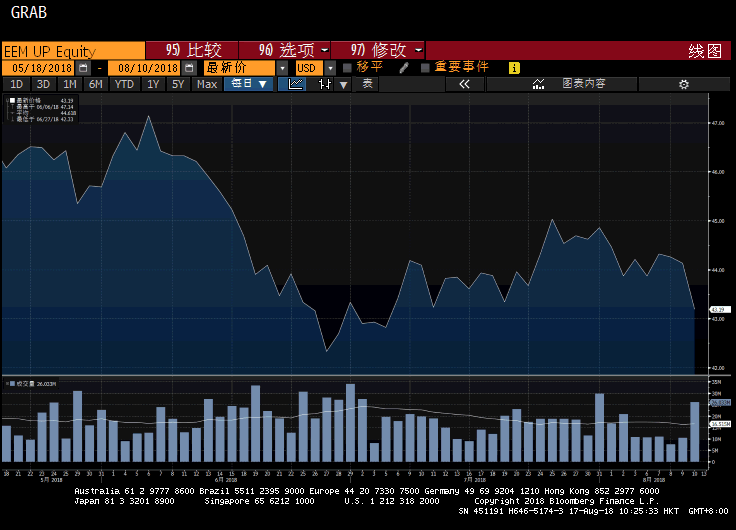
Task: Expand chart type options arrow
Action: tap(344, 84)
